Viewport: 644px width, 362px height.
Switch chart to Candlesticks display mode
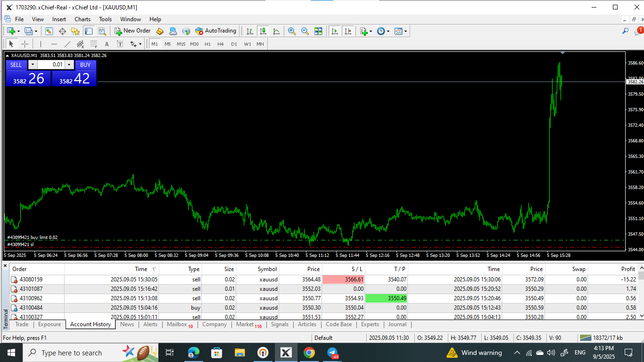click(263, 31)
